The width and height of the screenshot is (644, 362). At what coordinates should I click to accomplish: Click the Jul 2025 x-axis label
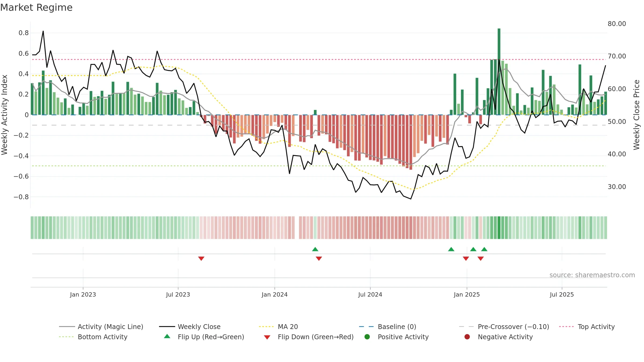(562, 294)
